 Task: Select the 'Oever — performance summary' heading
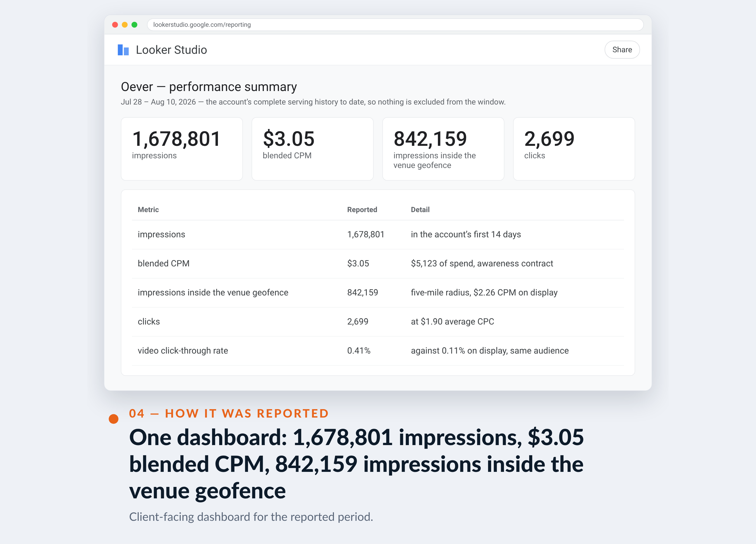click(209, 87)
